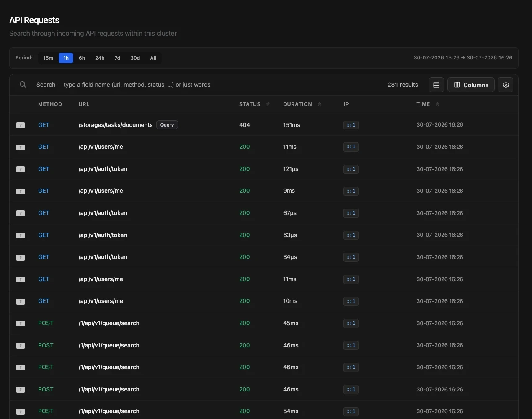Open the settings gear icon

tap(506, 85)
